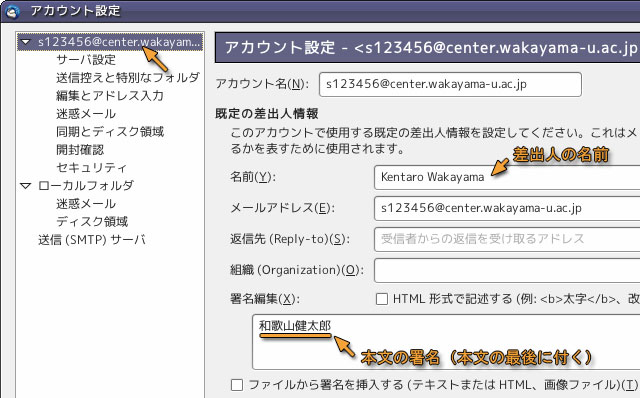Open 送信 (SMTP) サーバ settings

[92, 239]
